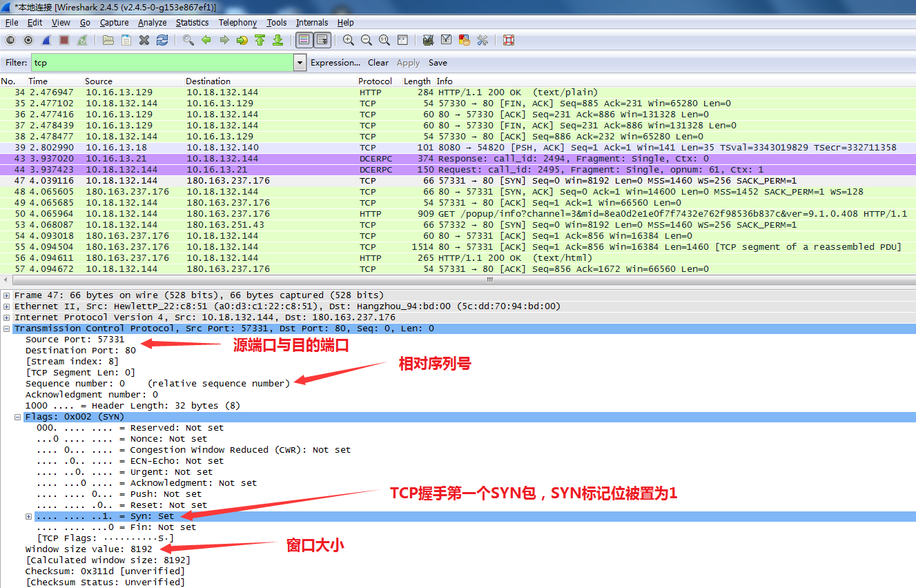Toggle packet list colorization
Image resolution: width=916 pixels, height=588 pixels.
click(304, 40)
